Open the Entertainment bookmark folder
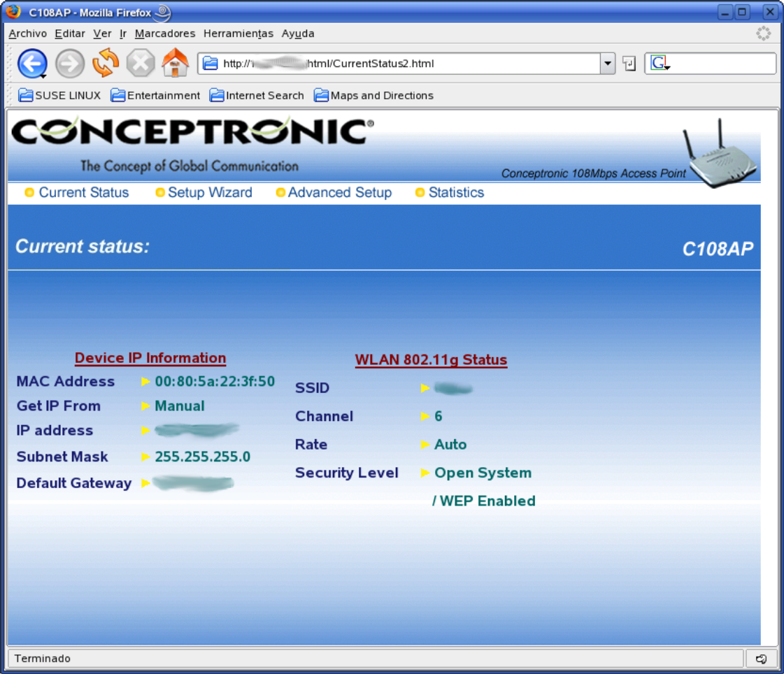 [x=155, y=95]
